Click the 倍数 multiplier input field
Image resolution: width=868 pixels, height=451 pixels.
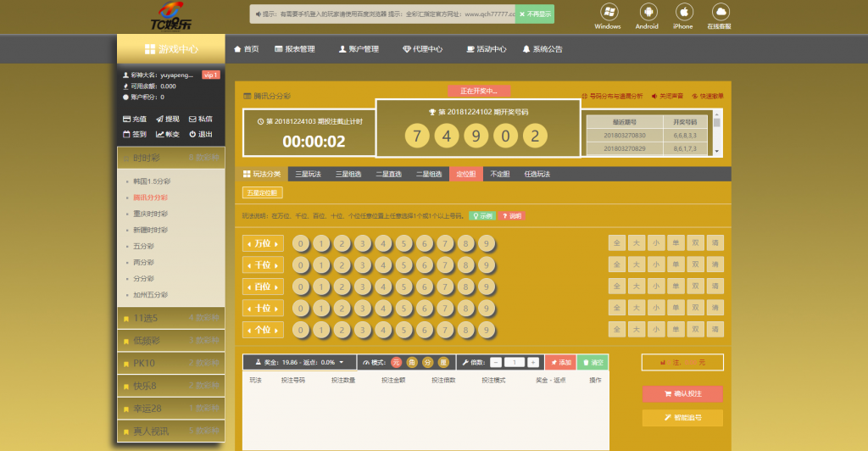(x=514, y=362)
